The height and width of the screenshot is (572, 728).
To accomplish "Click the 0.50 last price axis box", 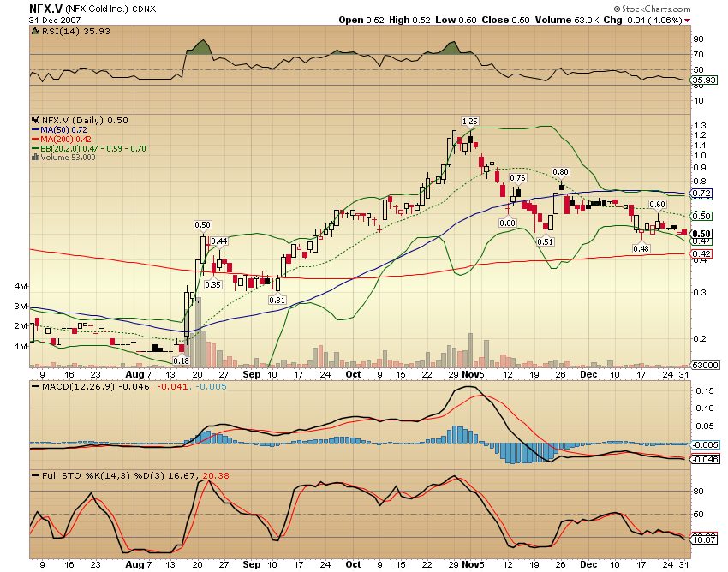I will (x=701, y=234).
